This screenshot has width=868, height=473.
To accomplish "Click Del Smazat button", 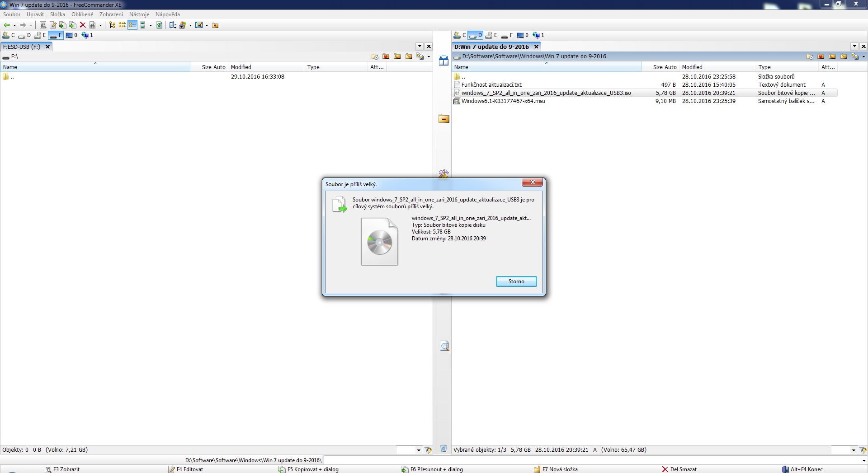I will point(679,469).
